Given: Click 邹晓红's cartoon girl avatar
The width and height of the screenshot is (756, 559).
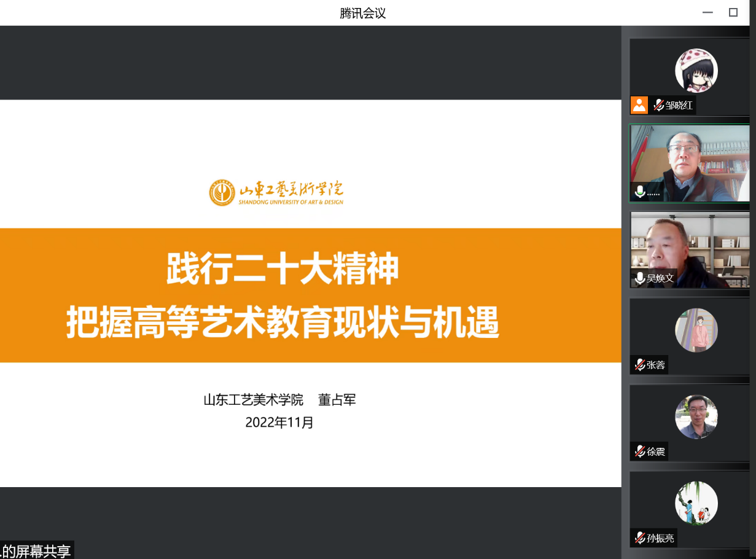Looking at the screenshot, I should pyautogui.click(x=696, y=70).
